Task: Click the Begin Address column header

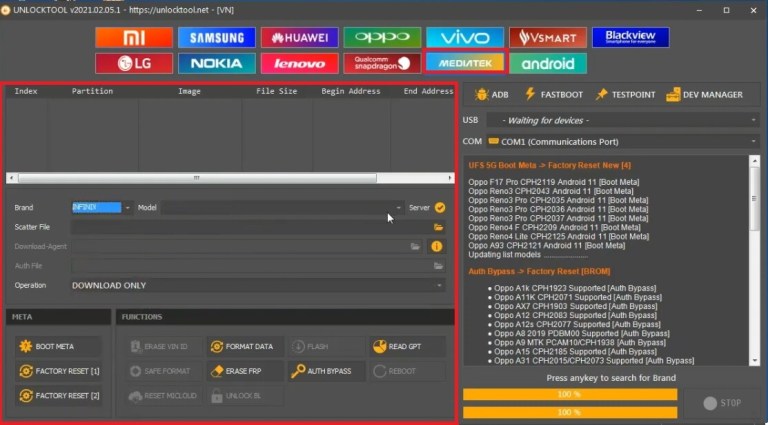Action: coord(351,91)
